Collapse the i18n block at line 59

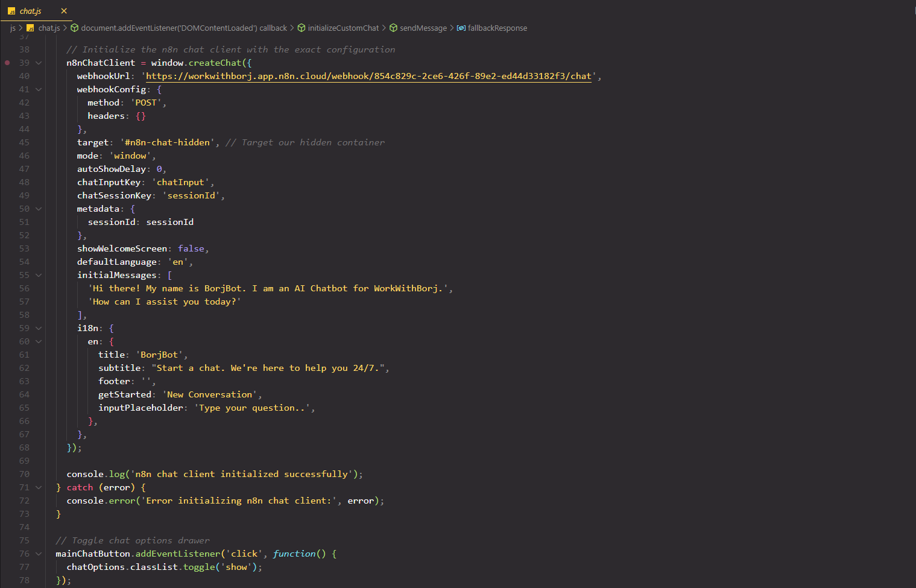pyautogui.click(x=39, y=328)
